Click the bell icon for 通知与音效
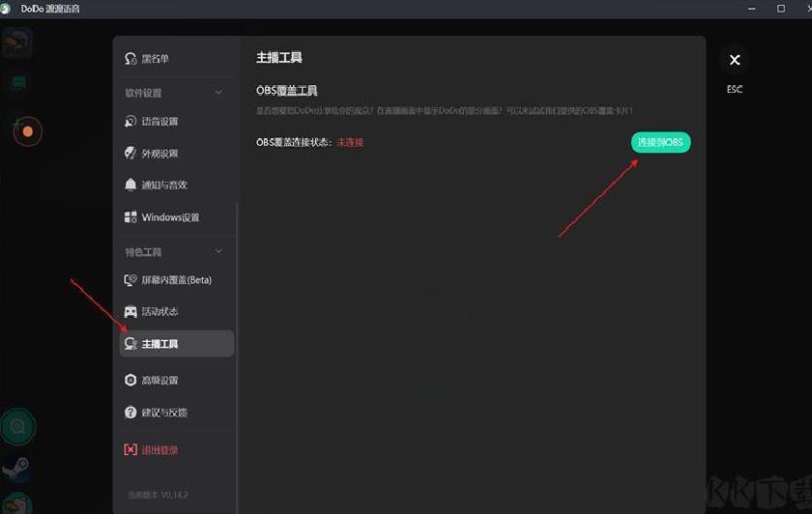 click(x=130, y=185)
